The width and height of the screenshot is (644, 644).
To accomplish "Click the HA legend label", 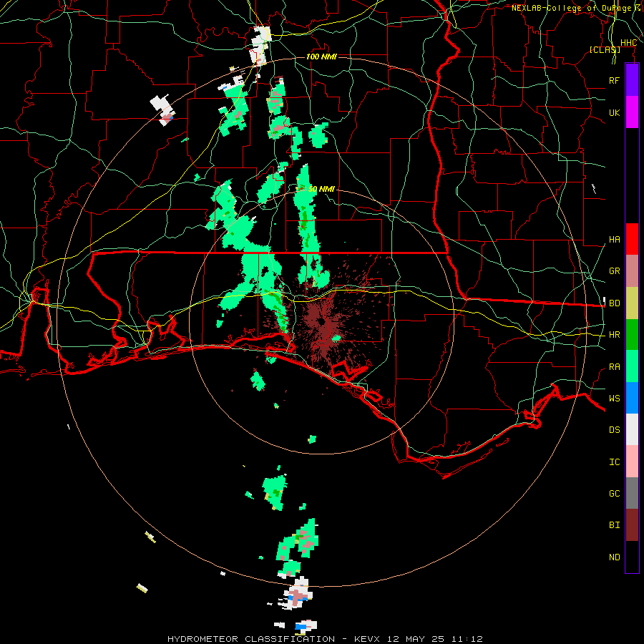I will coord(615,240).
